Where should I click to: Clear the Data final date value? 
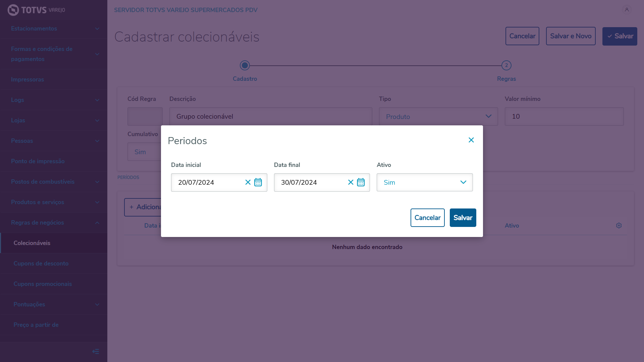351,182
